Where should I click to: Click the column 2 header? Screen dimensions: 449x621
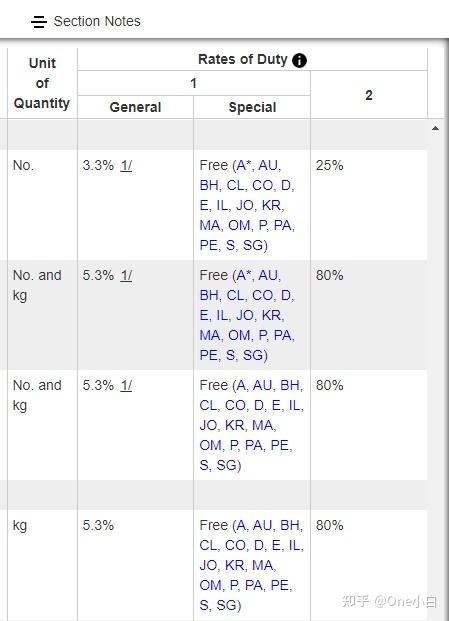369,95
